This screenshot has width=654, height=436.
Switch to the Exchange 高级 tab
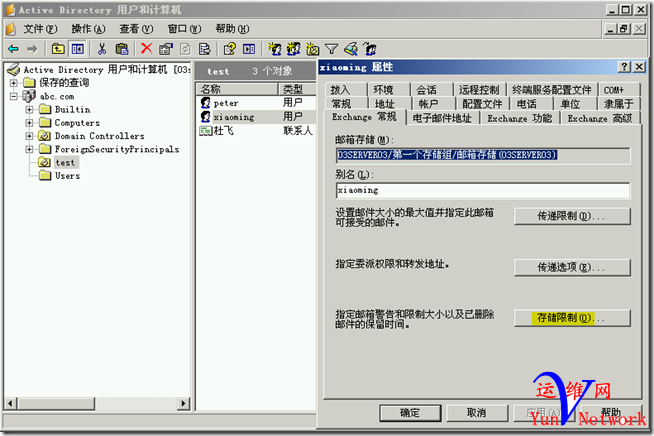[x=599, y=118]
